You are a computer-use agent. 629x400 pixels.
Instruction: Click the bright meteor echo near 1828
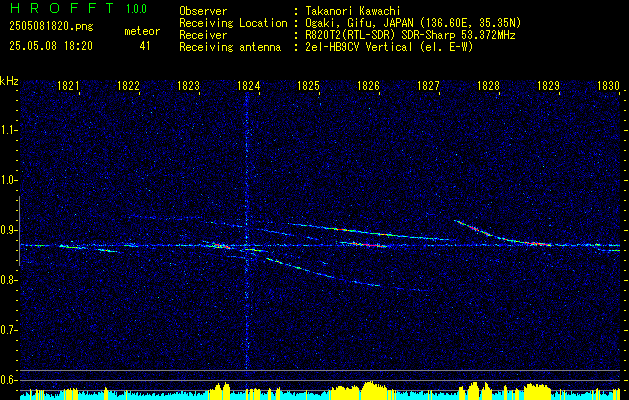473,227
